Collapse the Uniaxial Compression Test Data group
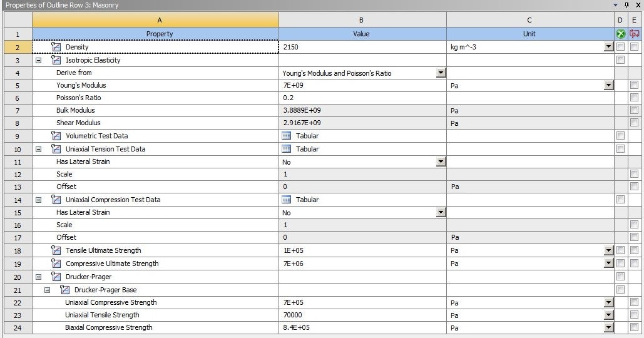644x338 pixels. [39, 200]
